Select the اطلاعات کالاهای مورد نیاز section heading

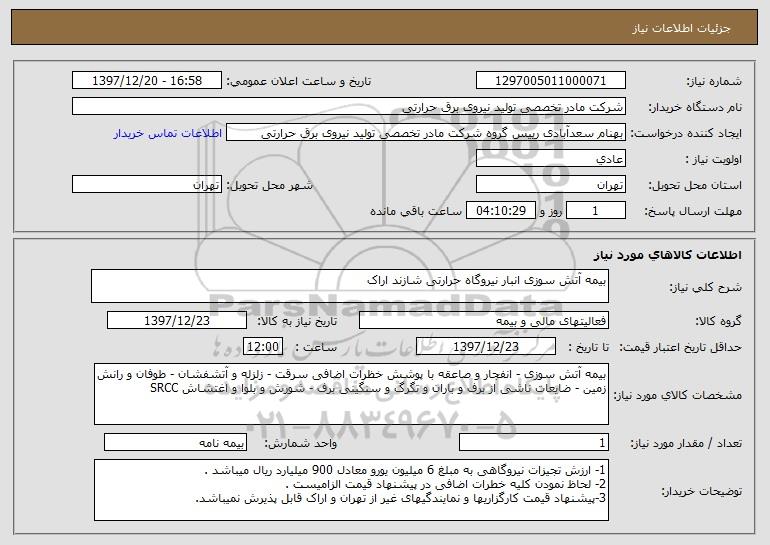pos(667,255)
